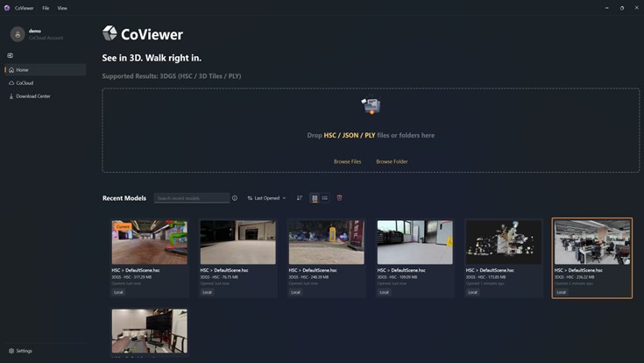Open the Download Center
Screen dimensions: 644x363
pos(46,96)
